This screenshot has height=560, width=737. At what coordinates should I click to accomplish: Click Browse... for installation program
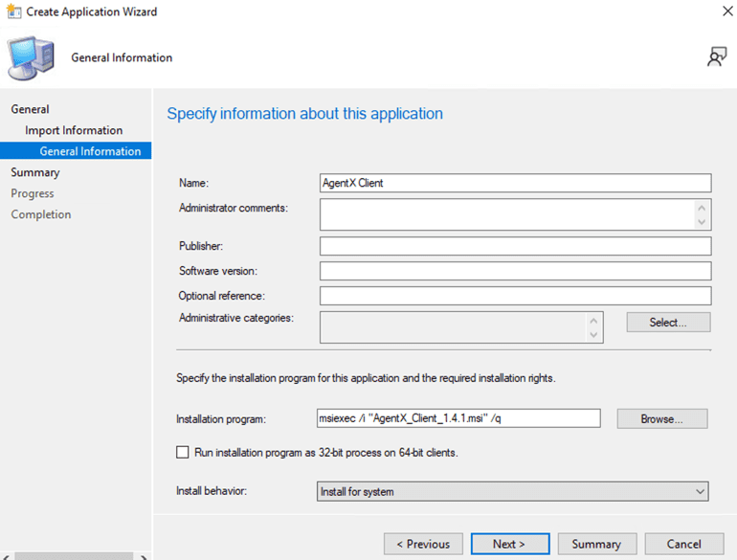pos(661,419)
